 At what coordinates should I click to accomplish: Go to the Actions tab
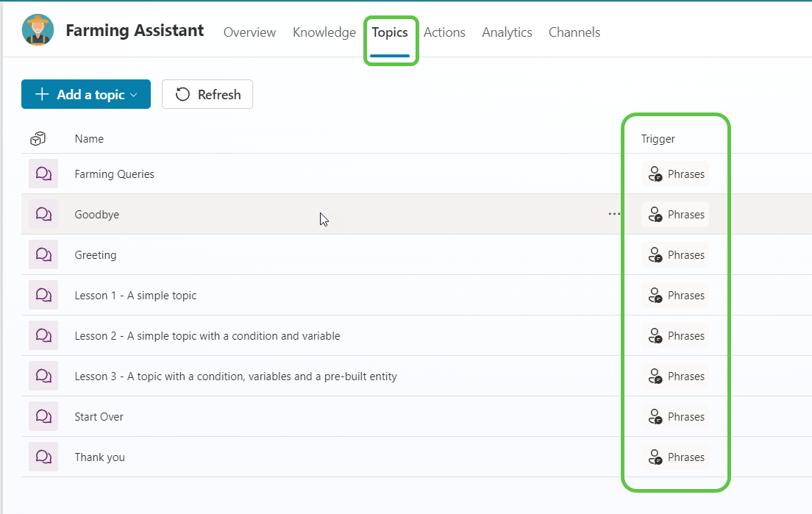point(444,32)
